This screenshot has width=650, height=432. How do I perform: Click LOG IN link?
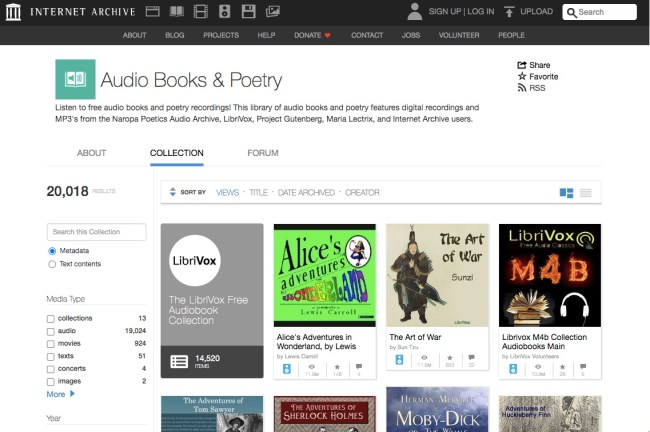(481, 12)
